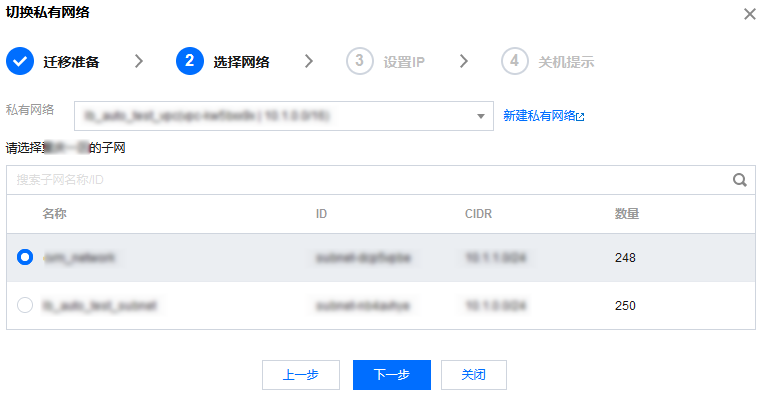Viewport: 761px width, 394px height.
Task: Click the 上一步 button
Action: click(300, 375)
